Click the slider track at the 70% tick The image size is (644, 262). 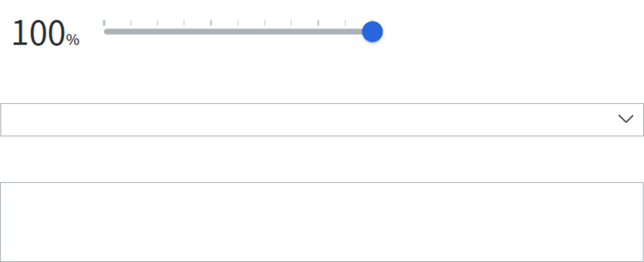point(291,32)
